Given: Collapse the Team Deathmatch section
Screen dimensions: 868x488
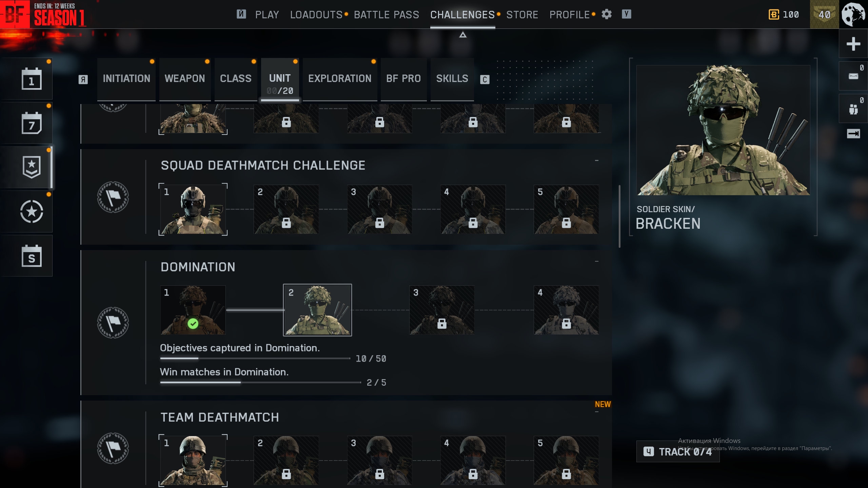Looking at the screenshot, I should click(x=596, y=412).
